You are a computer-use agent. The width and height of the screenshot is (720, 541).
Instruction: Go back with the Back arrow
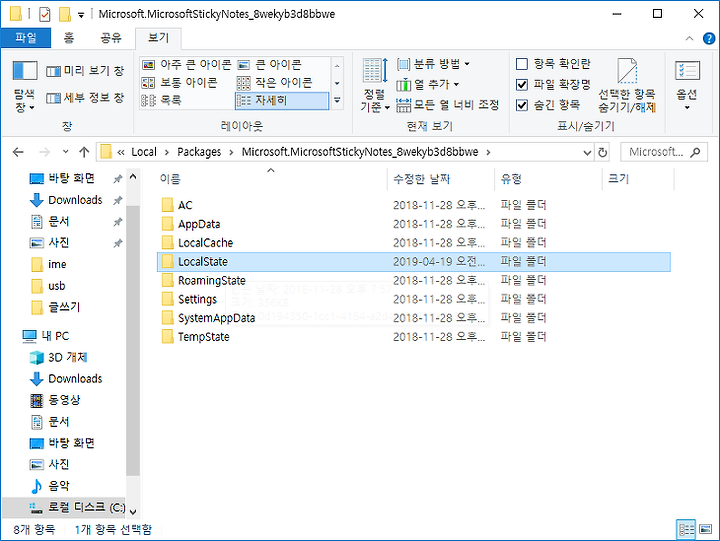[18, 152]
